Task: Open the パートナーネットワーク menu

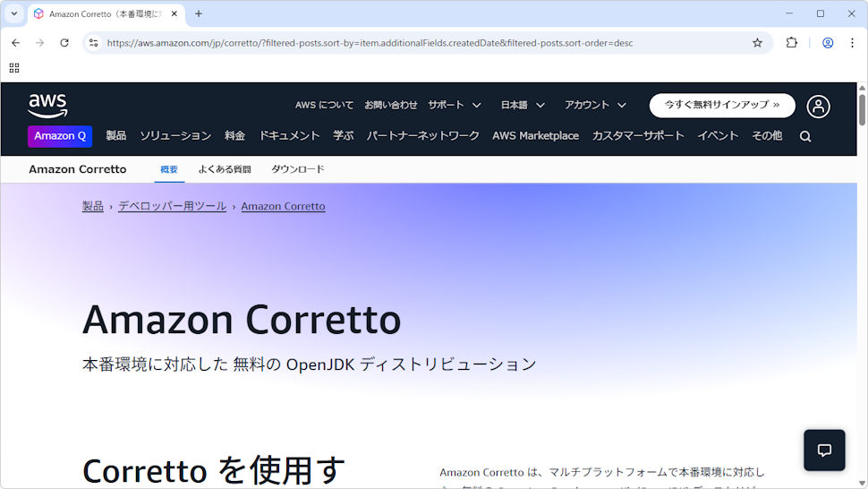Action: [x=423, y=135]
